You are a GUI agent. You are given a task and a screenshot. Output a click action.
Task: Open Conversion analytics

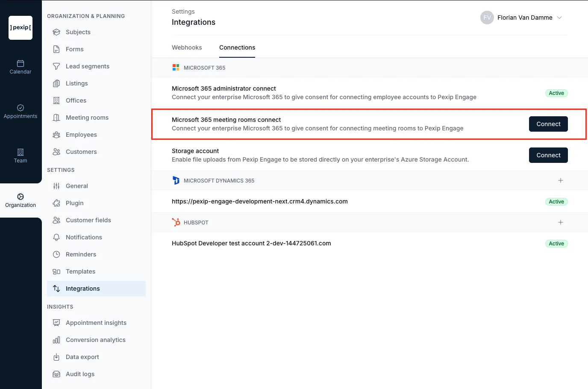pos(96,340)
